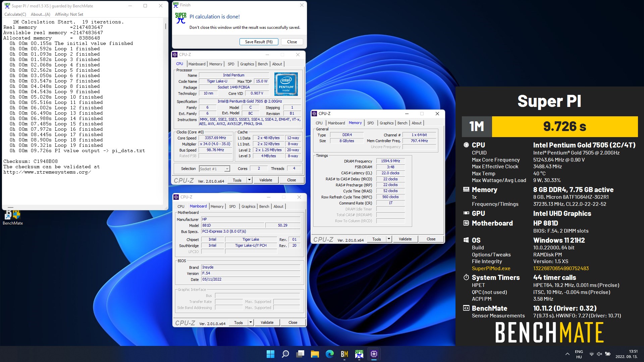This screenshot has height=362, width=644.
Task: Click Validate in CPU-Z CPU window
Action: click(266, 180)
